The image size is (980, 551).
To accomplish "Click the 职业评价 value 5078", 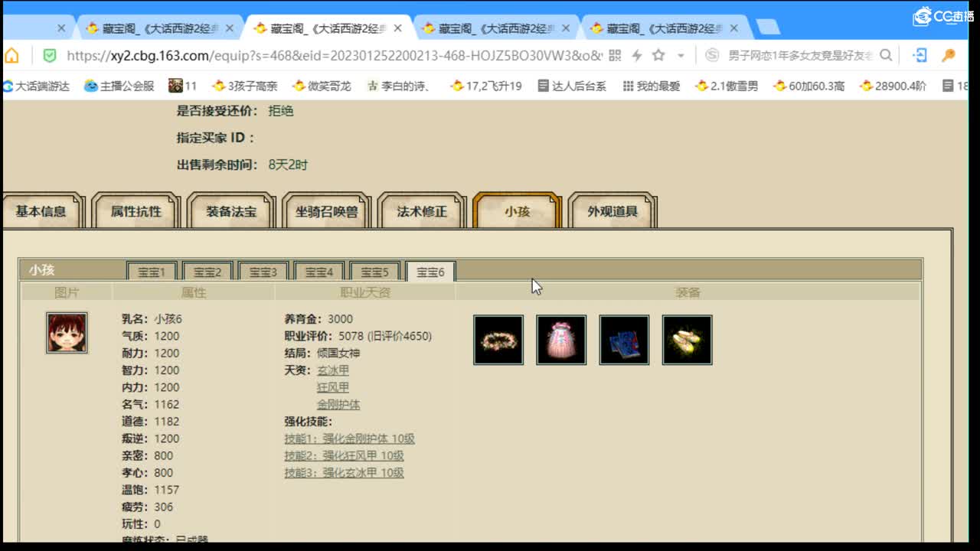I will click(351, 336).
